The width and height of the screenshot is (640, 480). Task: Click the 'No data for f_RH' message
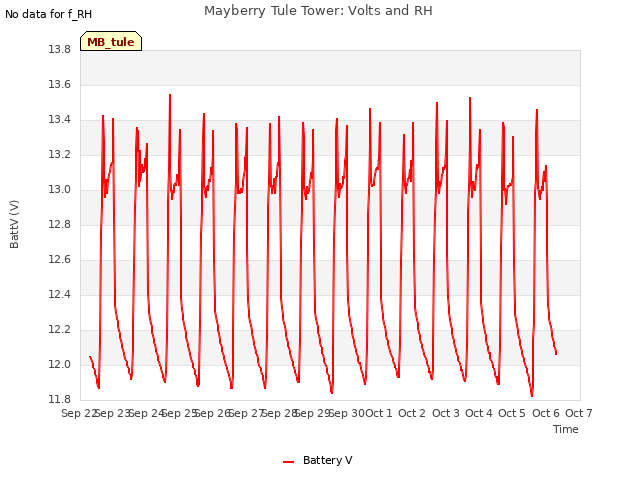coord(48,14)
